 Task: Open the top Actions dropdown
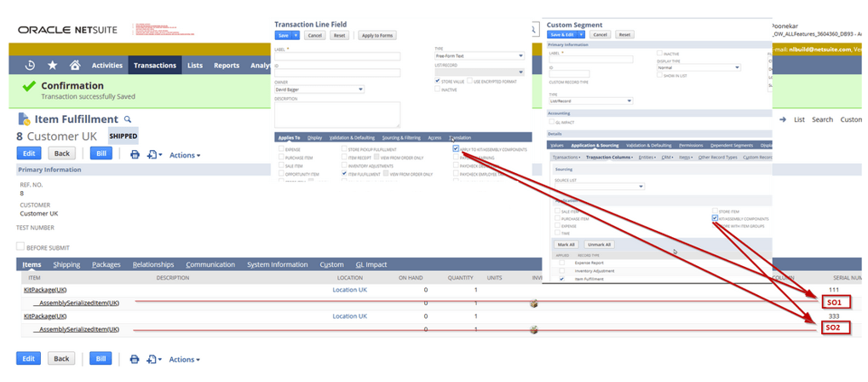[x=185, y=155]
